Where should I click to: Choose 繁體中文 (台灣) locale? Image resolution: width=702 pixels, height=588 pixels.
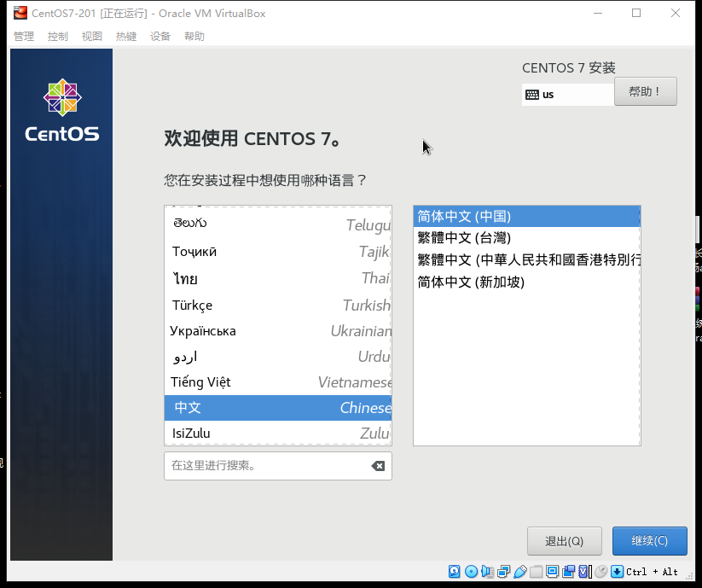tap(526, 238)
